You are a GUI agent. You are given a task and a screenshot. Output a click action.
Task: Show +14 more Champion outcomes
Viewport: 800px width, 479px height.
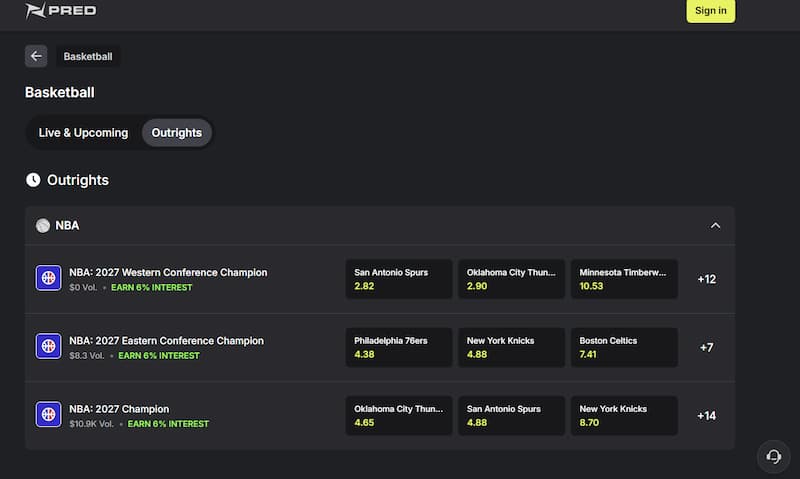tap(707, 416)
